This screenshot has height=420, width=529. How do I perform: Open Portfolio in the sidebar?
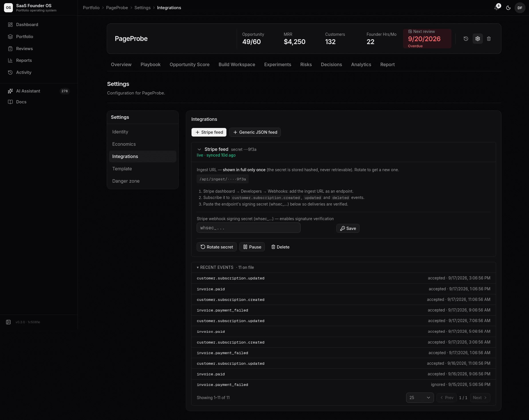tap(39, 37)
